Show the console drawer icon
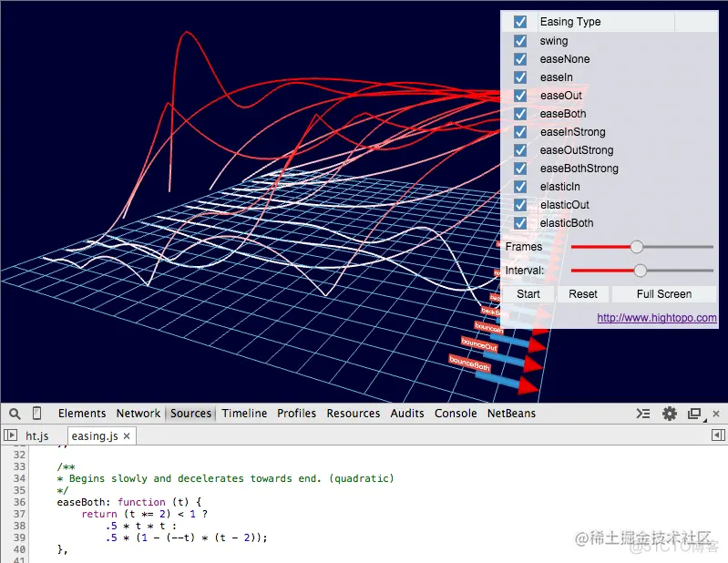This screenshot has width=728, height=563. pos(643,413)
